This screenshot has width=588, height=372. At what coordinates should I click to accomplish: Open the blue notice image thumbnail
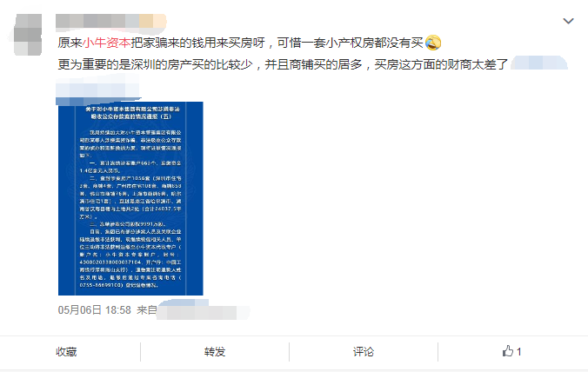pyautogui.click(x=130, y=198)
